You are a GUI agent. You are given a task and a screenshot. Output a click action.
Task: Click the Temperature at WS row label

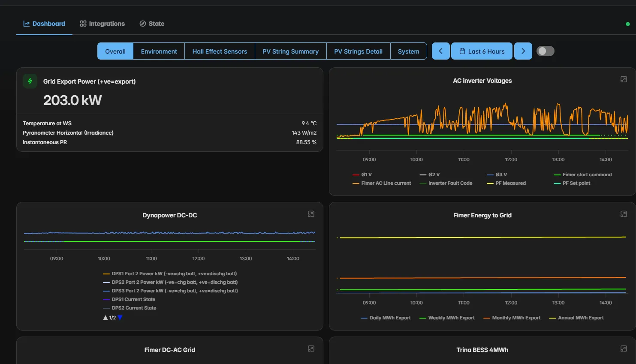(x=47, y=123)
